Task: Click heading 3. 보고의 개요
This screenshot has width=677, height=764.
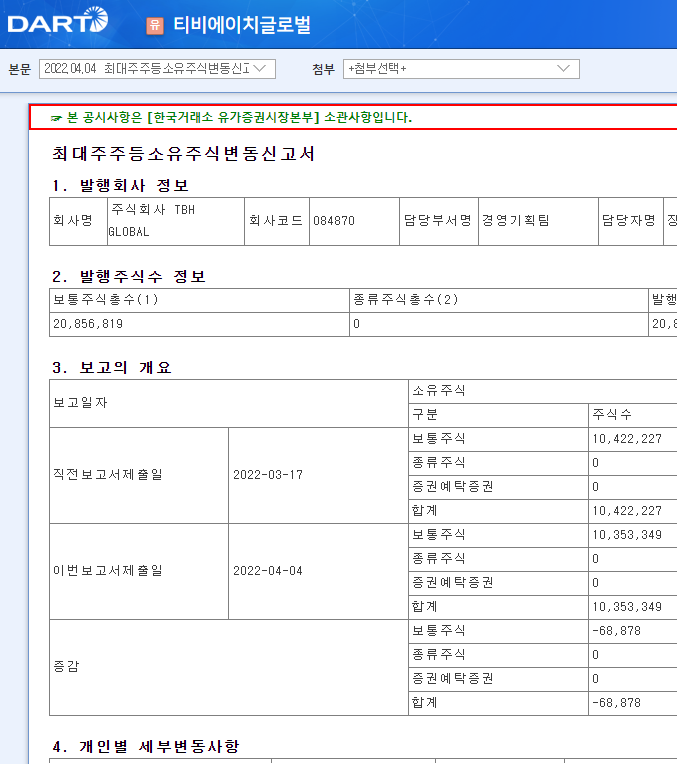Action: point(112,367)
